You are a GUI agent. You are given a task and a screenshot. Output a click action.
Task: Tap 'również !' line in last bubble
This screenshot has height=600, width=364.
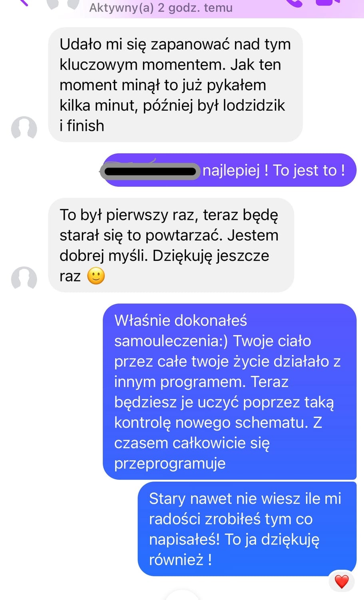[180, 560]
